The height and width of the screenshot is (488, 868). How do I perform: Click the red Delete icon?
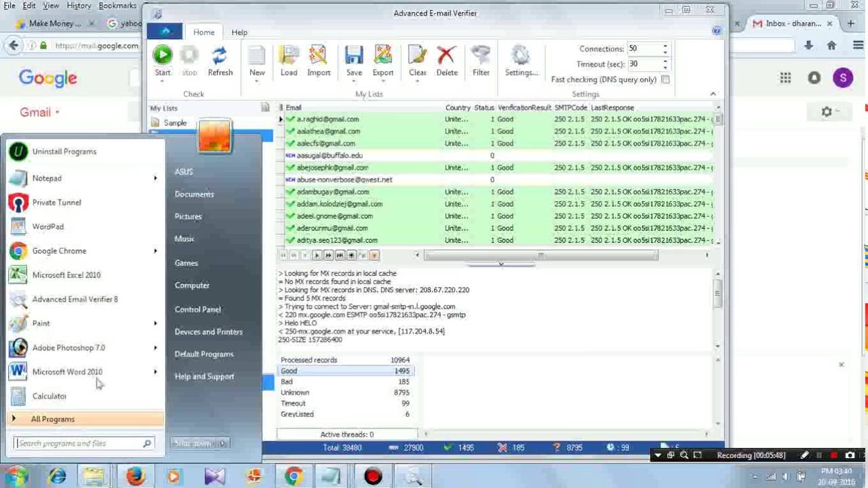click(x=446, y=56)
